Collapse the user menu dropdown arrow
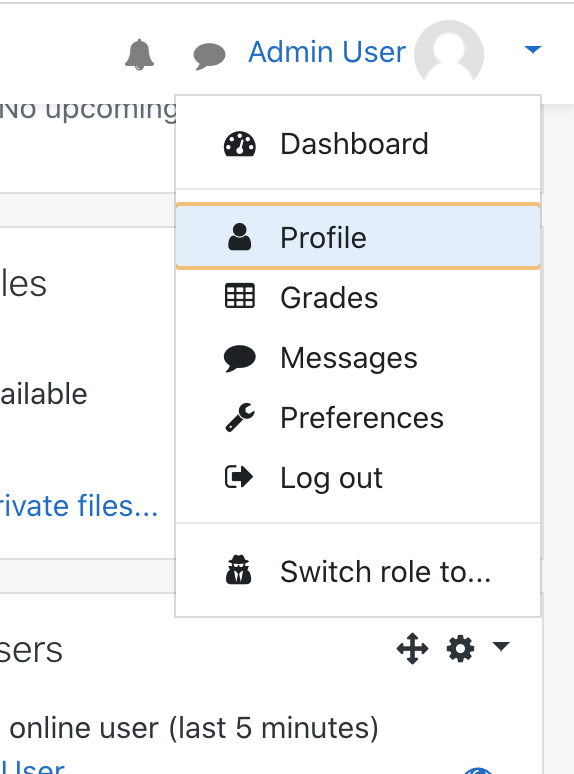Viewport: 574px width, 774px height. 533,49
